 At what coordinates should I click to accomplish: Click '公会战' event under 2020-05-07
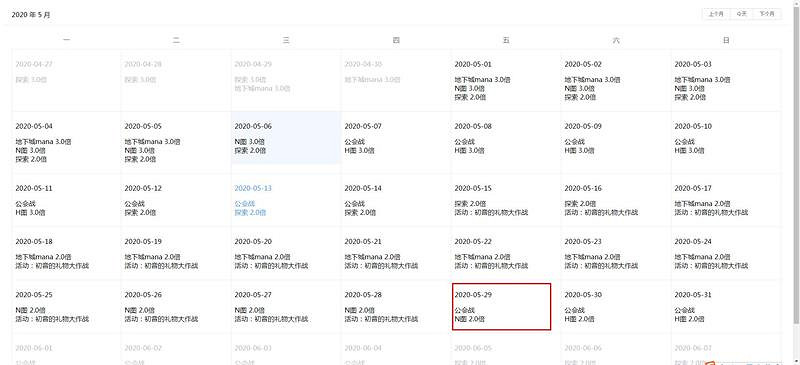(354, 141)
